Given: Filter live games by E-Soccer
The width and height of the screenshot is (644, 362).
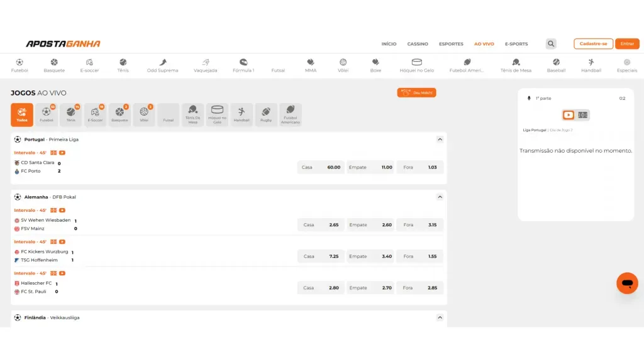Looking at the screenshot, I should tap(96, 115).
